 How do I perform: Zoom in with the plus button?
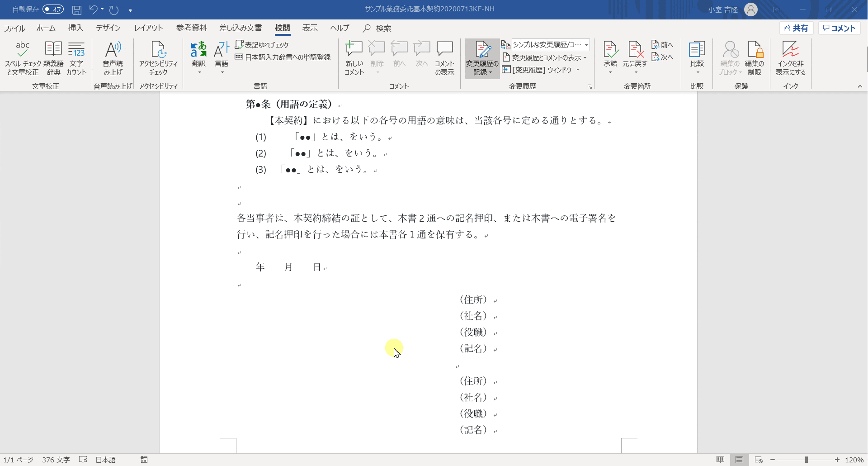point(837,460)
